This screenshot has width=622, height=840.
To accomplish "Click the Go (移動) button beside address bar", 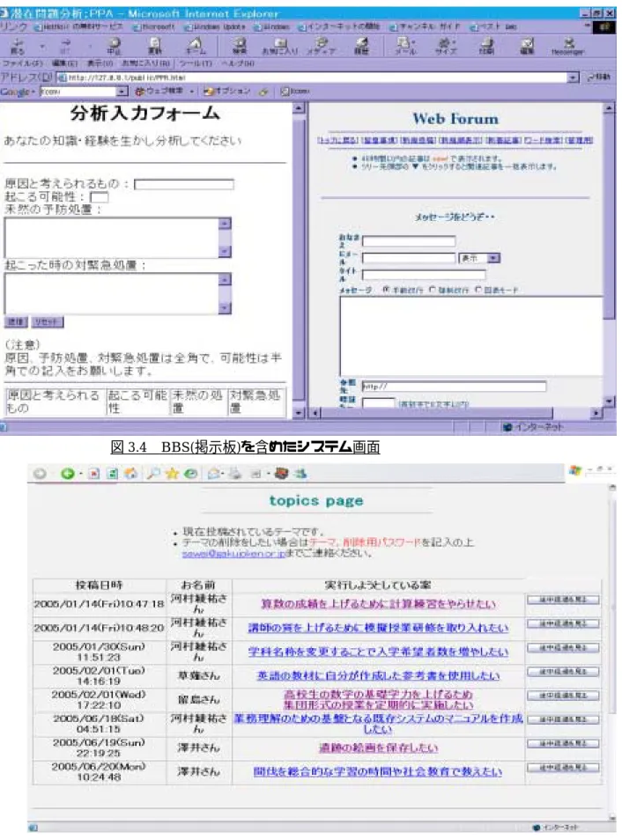I will coord(599,77).
